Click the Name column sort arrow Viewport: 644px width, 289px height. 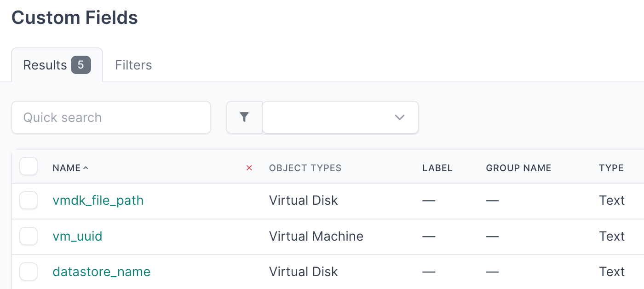click(x=86, y=168)
